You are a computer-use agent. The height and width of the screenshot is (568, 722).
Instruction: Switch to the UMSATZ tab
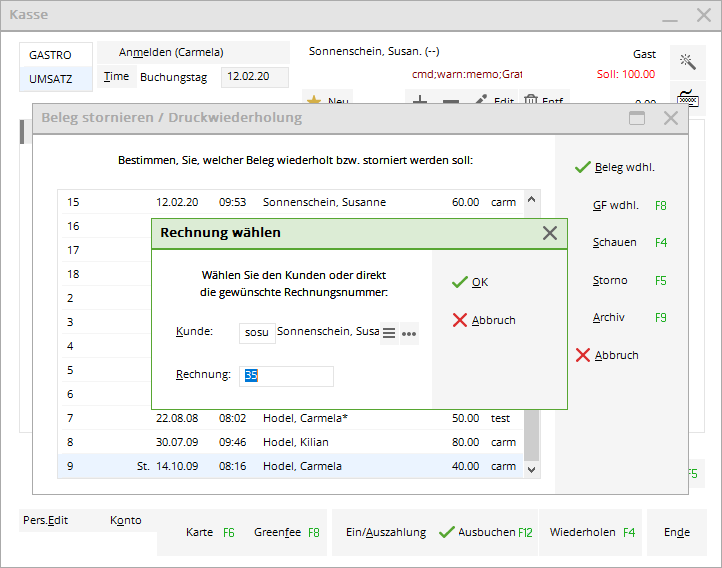pos(51,79)
